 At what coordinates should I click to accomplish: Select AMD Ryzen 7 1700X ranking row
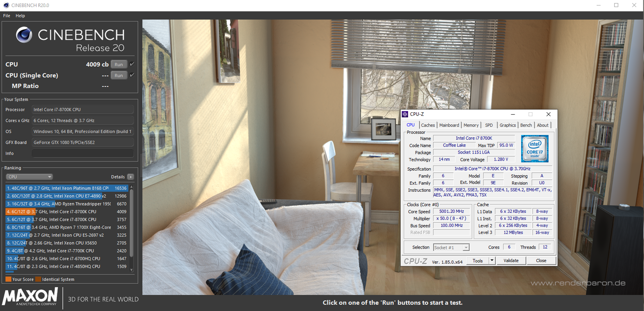tap(67, 227)
